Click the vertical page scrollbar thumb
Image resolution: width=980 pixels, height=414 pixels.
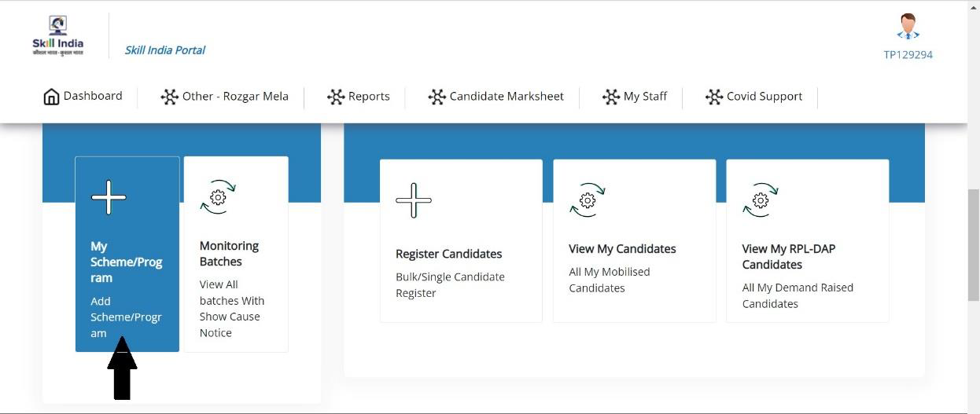[x=974, y=244]
